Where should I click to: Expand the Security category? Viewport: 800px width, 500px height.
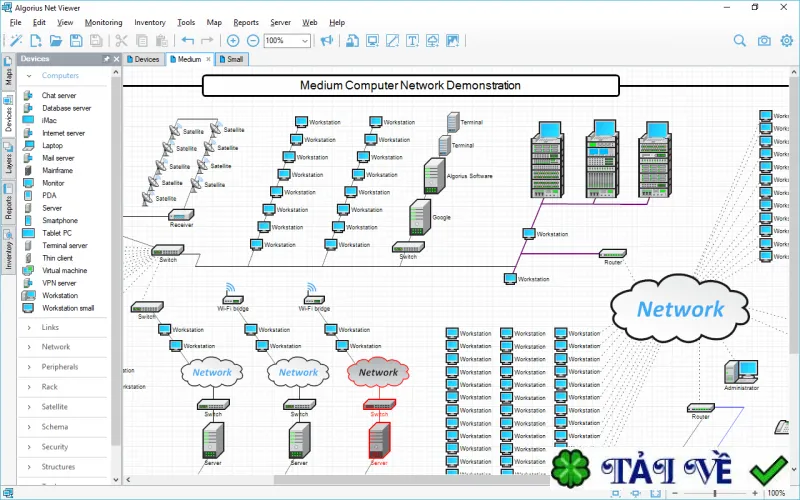click(x=29, y=447)
